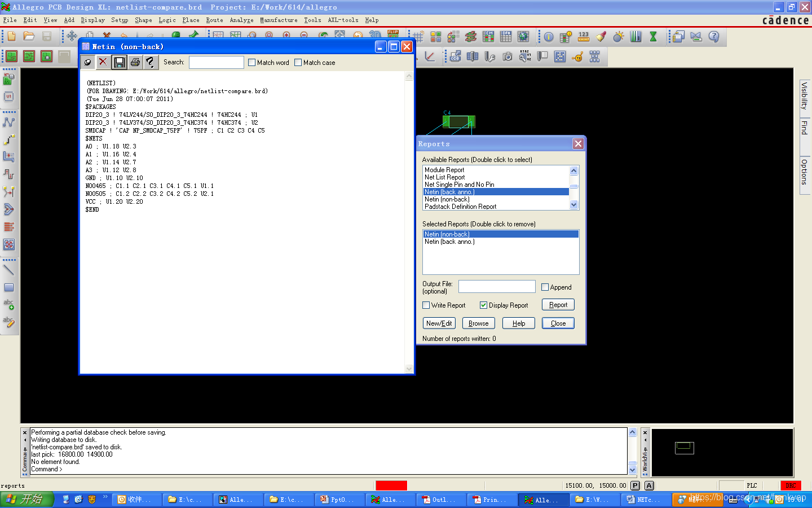Click the Windows Start button
This screenshot has width=812, height=508.
(27, 500)
